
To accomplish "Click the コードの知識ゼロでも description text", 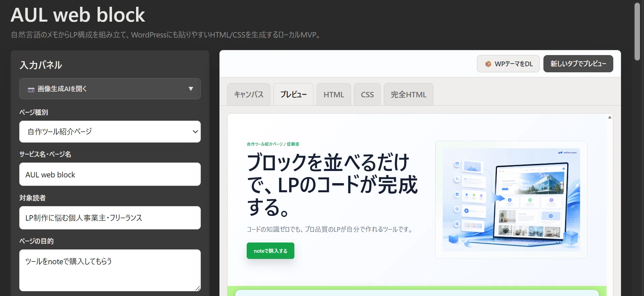I will [x=330, y=229].
